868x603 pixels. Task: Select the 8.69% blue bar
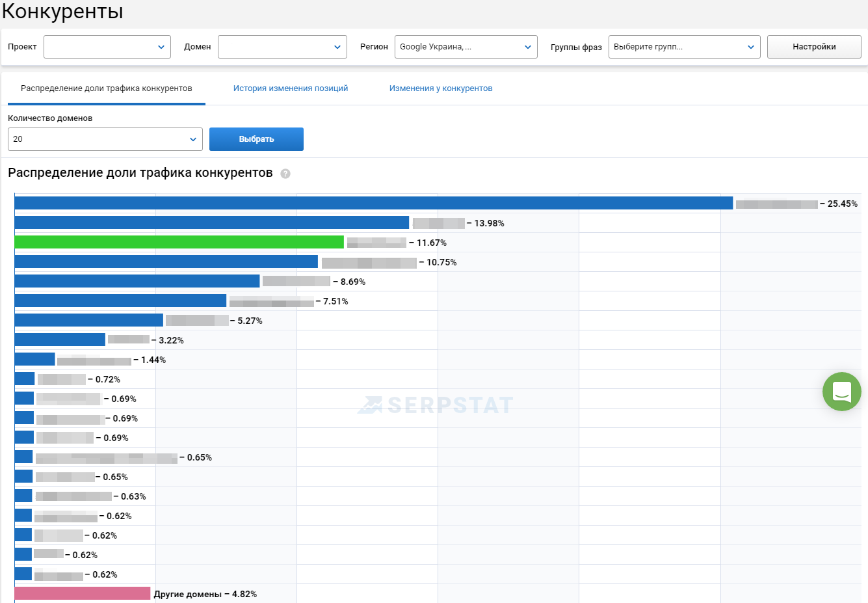coord(137,281)
